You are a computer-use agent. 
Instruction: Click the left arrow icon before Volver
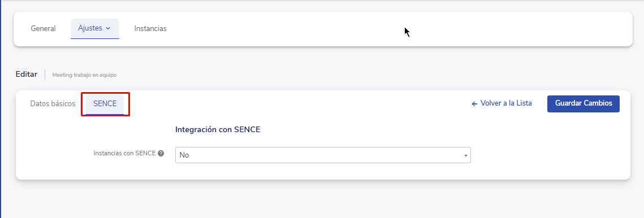474,104
